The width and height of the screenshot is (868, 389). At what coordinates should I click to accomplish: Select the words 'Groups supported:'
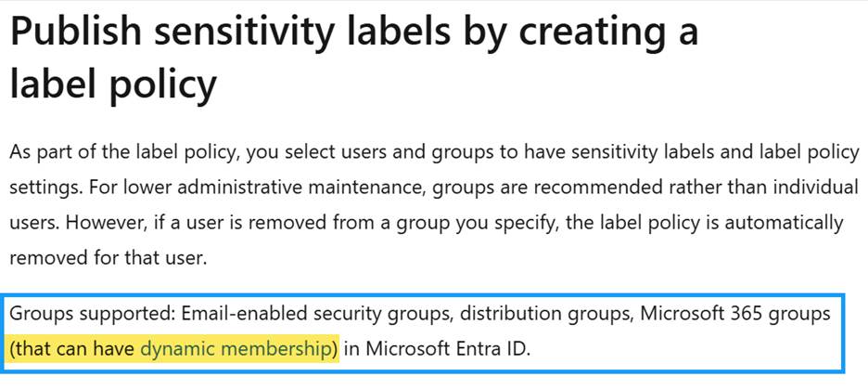(x=91, y=314)
